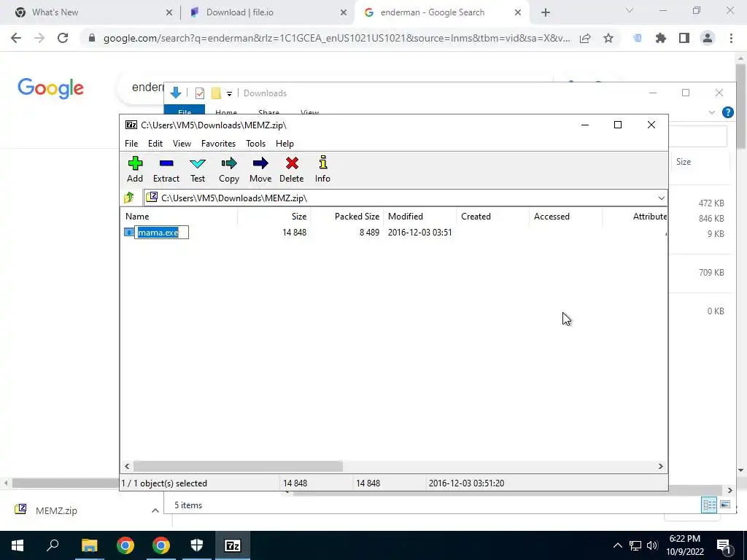
Task: Open the Help menu in 7-Zip
Action: (285, 144)
